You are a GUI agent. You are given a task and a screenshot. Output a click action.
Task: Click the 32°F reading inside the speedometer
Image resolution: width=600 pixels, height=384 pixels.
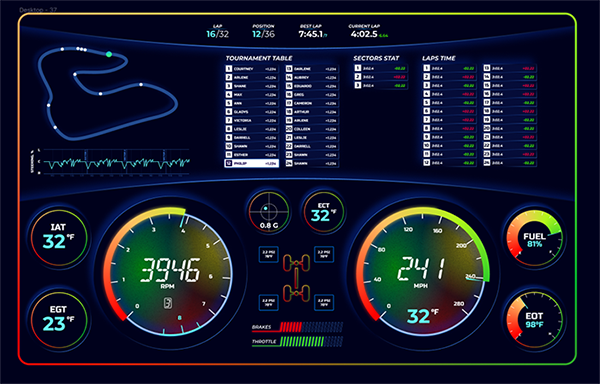[422, 316]
